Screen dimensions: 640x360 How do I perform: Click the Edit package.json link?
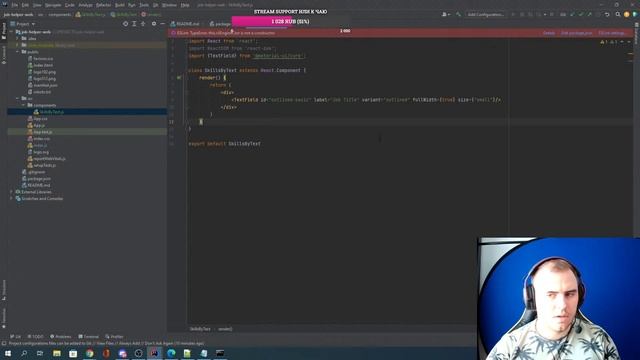pyautogui.click(x=576, y=33)
